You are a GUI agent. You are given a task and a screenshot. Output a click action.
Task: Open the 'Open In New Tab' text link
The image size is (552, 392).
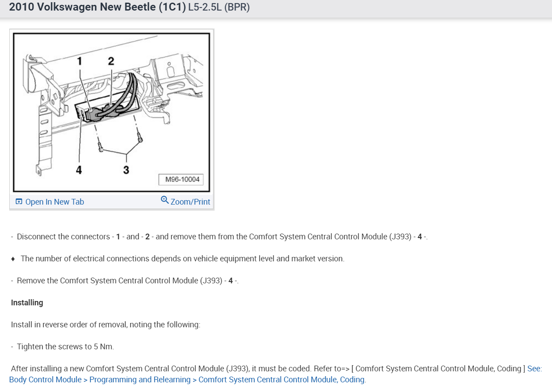pos(55,202)
